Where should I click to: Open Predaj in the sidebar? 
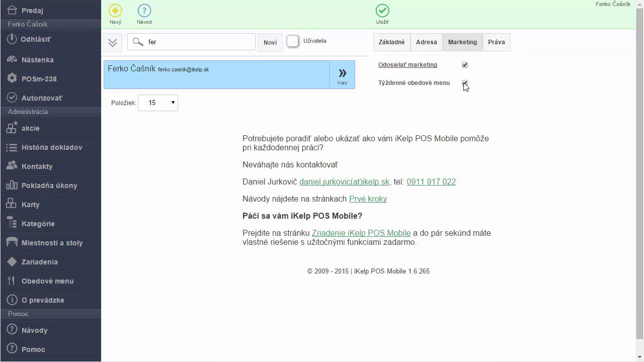click(x=50, y=10)
